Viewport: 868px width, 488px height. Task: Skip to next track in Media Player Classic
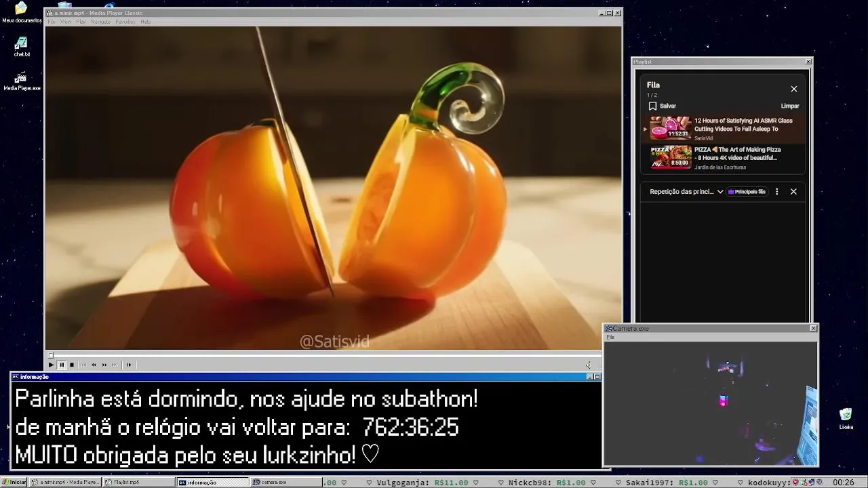tap(115, 365)
